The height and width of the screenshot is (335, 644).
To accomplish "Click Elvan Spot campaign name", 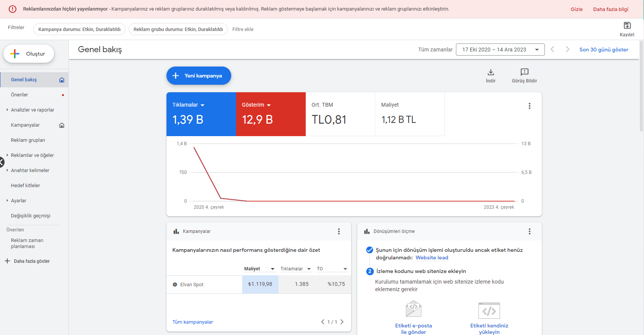I will point(192,285).
